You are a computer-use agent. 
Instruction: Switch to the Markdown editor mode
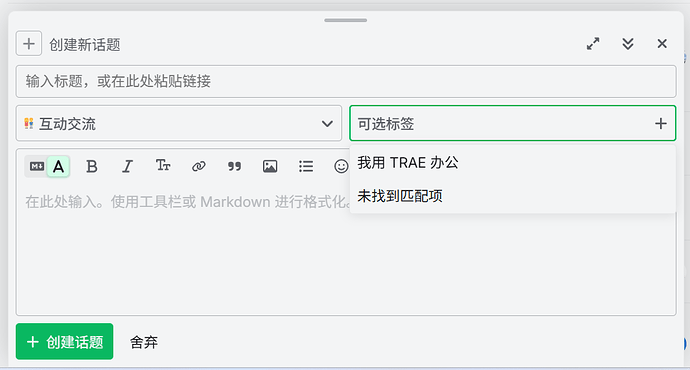[x=37, y=166]
